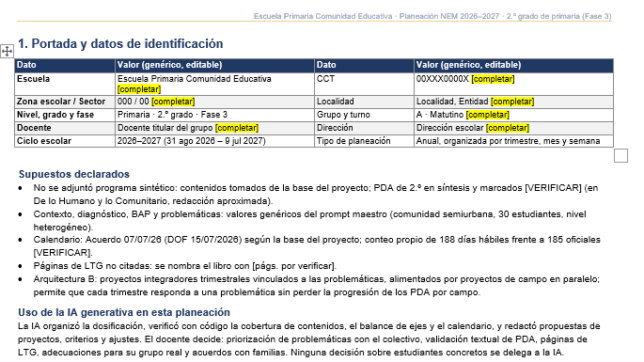
Task: Click the 'Docente titular del grupo' value
Action: tap(165, 128)
